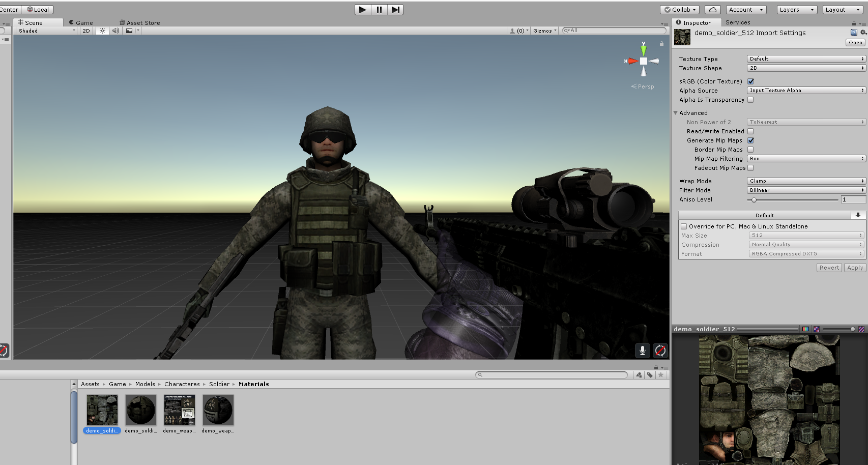Screen dimensions: 868x465
Task: Select the Default platform tab
Action: click(765, 215)
